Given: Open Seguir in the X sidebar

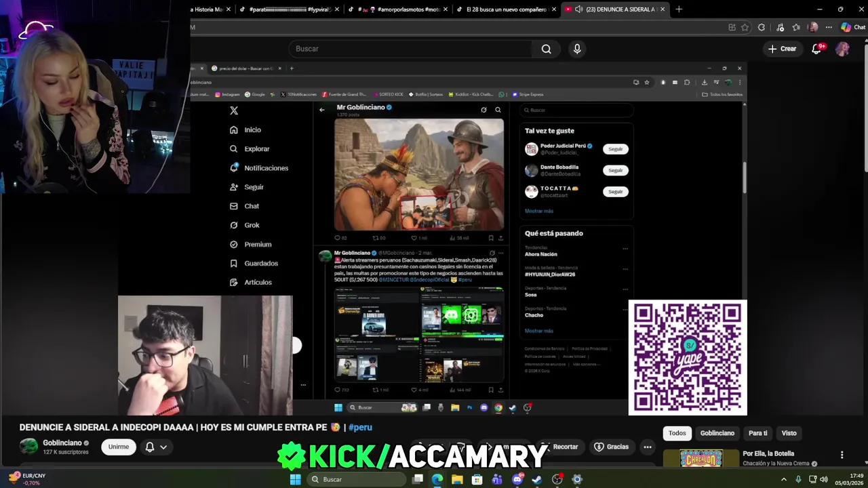Looking at the screenshot, I should [x=247, y=187].
